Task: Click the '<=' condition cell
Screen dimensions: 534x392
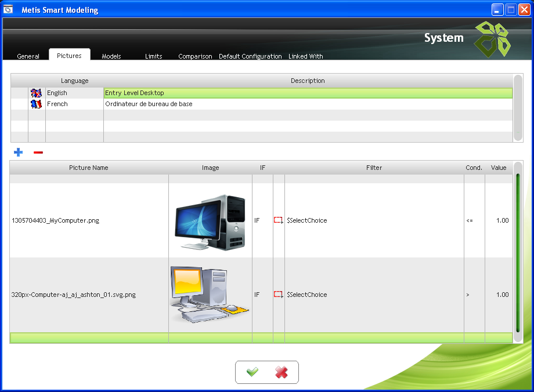Action: coord(474,220)
